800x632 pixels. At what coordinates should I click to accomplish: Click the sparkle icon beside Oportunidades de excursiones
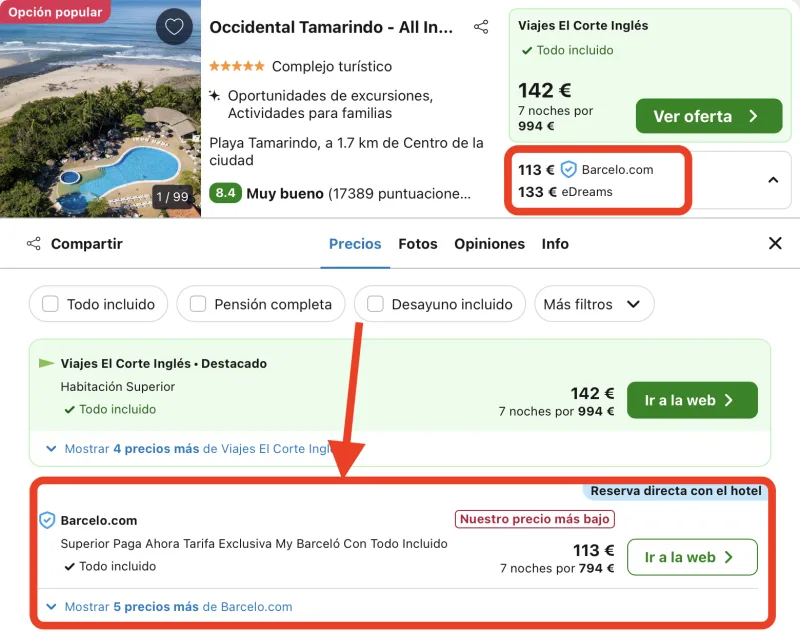pos(215,95)
